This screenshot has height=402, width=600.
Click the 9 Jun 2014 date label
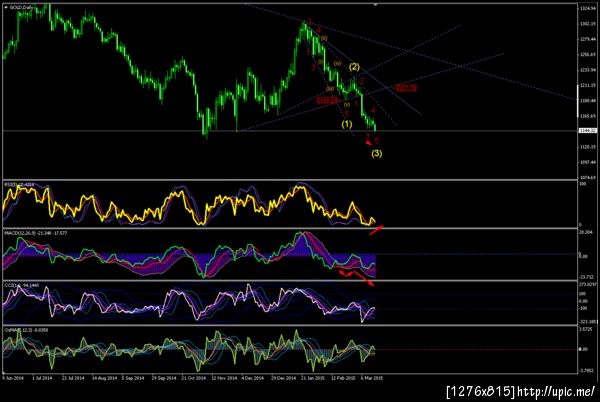click(13, 378)
